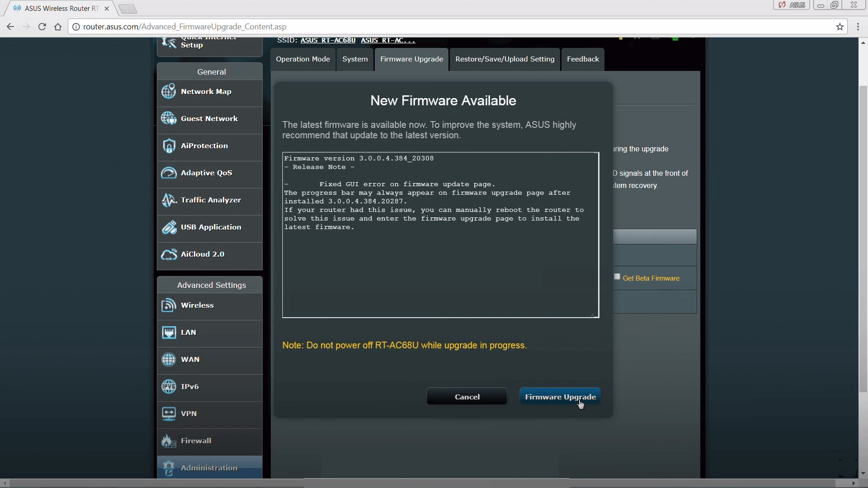This screenshot has width=868, height=488.
Task: Open AiCloud 2.0 cloud icon
Action: click(x=169, y=254)
